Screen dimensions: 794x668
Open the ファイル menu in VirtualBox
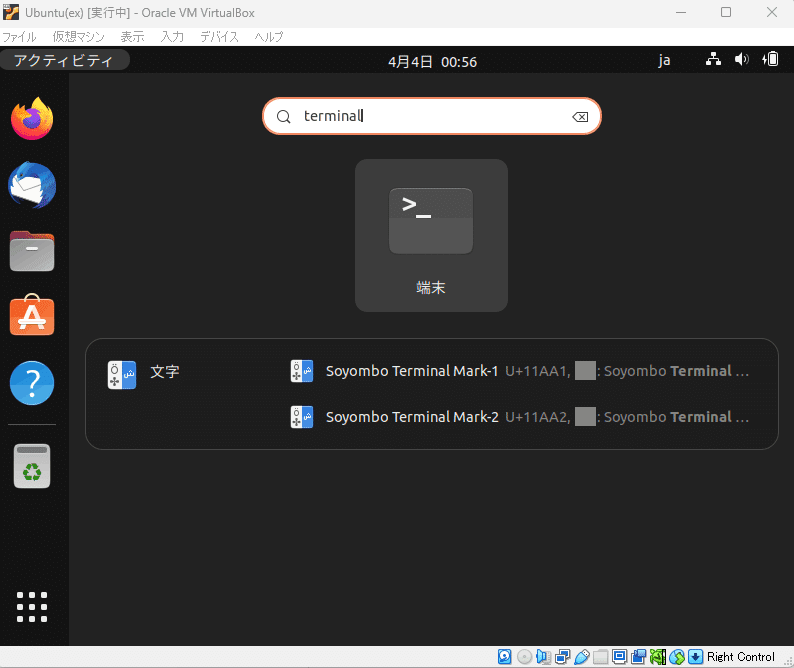click(19, 37)
